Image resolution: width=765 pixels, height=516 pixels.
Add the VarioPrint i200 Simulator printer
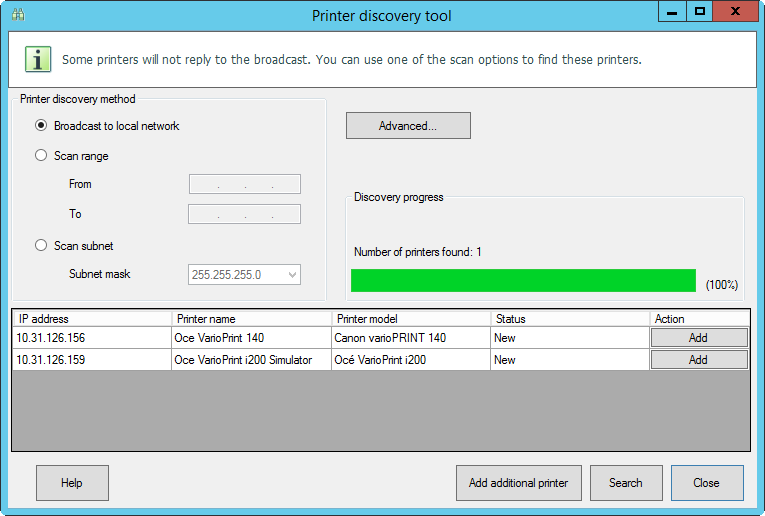pos(699,360)
